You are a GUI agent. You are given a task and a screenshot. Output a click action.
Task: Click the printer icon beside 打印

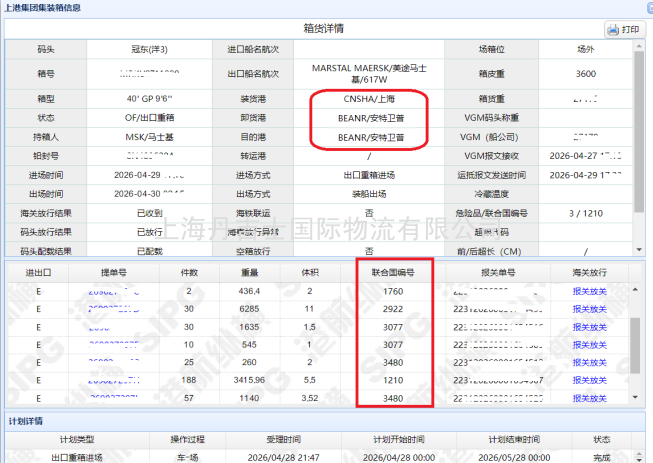pyautogui.click(x=613, y=30)
